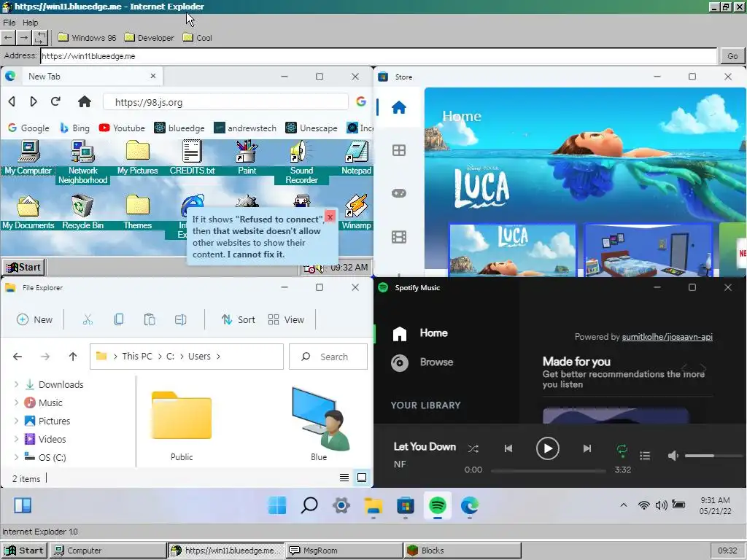Seek on Spotify song progress bar
This screenshot has width=747, height=560.
[548, 470]
